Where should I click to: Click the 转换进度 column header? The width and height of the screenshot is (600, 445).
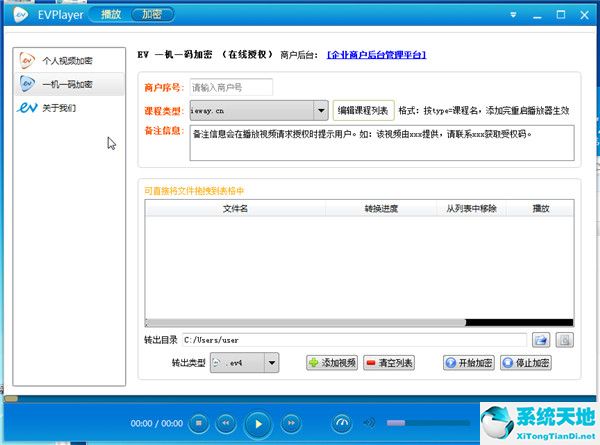[381, 209]
